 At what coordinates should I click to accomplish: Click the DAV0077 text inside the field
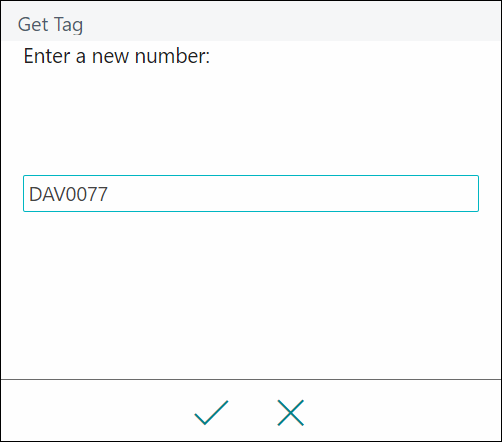pos(68,194)
